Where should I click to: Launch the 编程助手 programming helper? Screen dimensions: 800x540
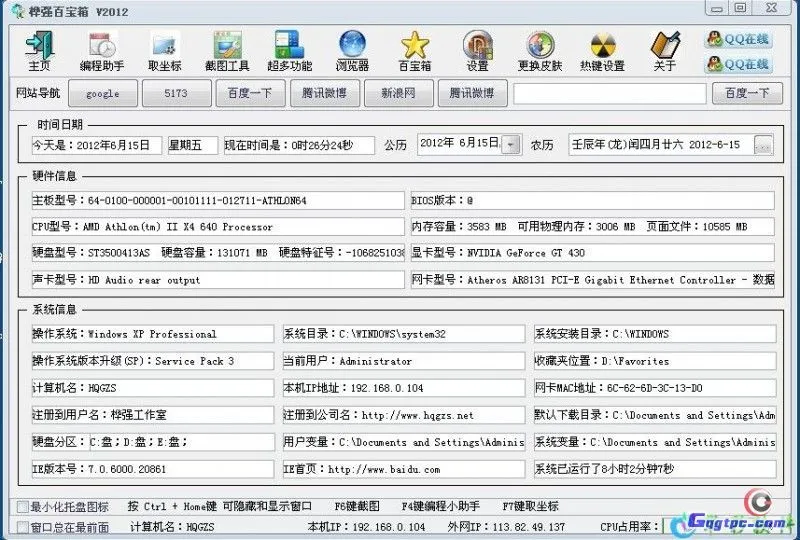102,51
